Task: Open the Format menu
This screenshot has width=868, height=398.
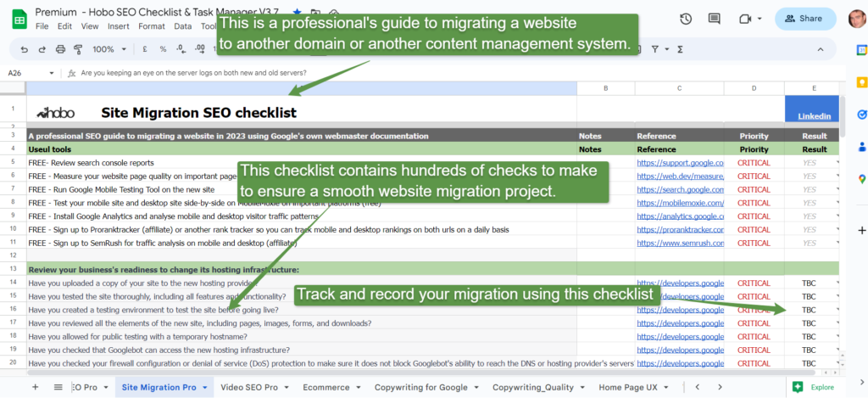Action: coord(152,26)
